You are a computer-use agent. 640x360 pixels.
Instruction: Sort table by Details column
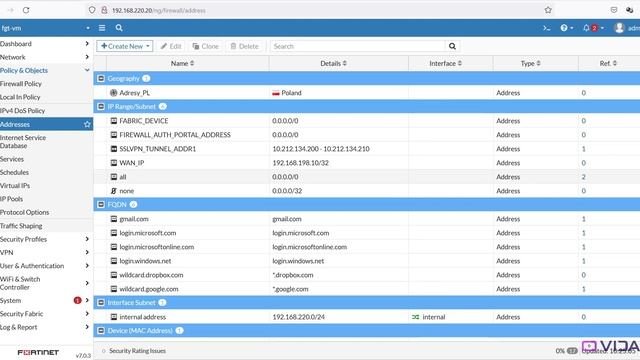tap(333, 63)
